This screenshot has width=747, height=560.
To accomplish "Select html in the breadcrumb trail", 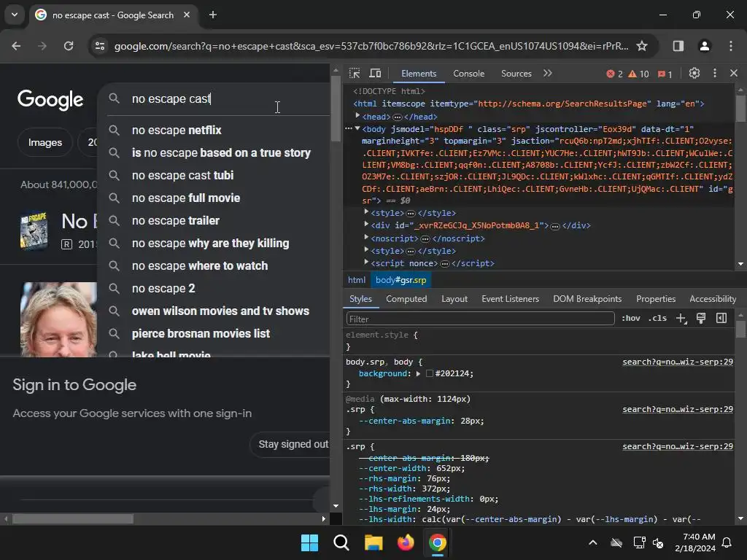I will (x=356, y=280).
